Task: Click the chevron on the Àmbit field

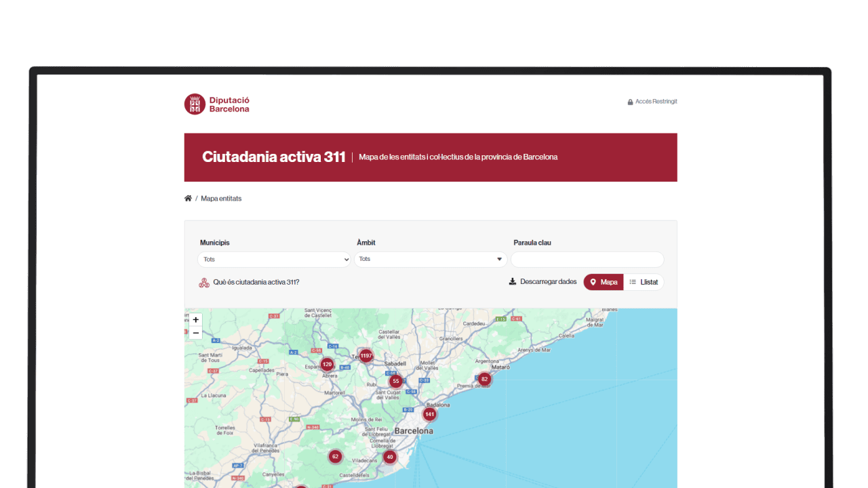Action: pos(499,259)
